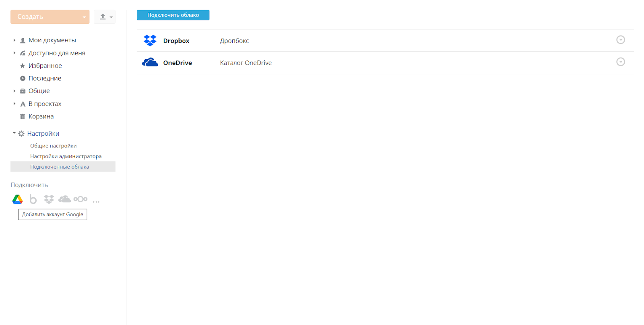Click the Подключить облако button

(x=173, y=15)
